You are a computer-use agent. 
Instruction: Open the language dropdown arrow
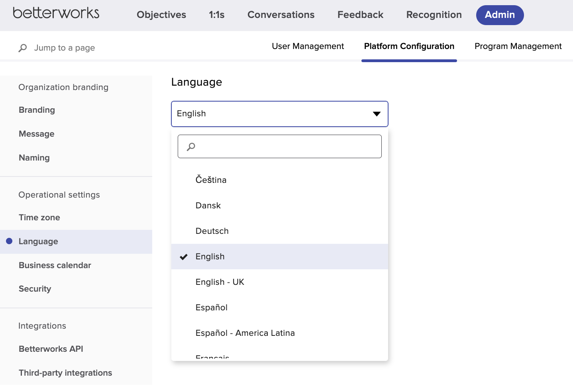coord(377,114)
